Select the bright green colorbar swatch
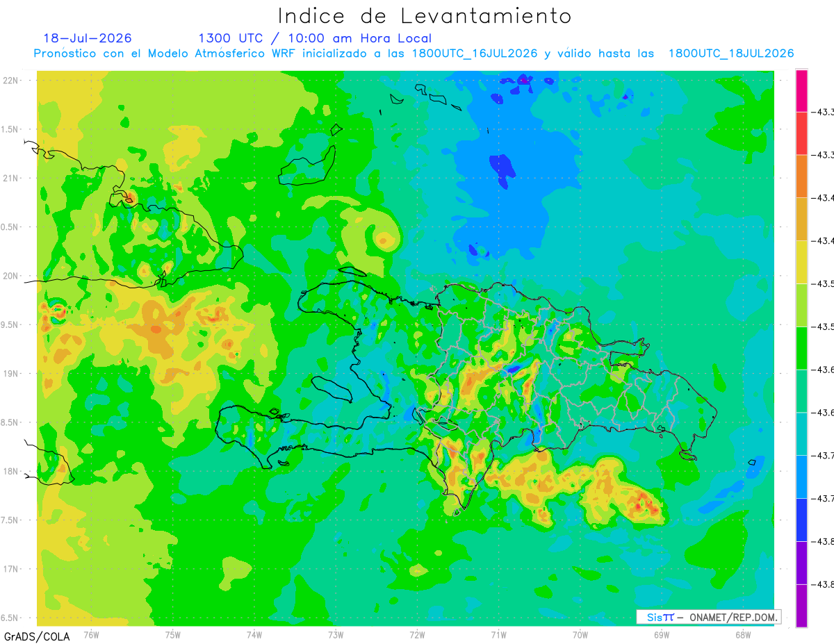The height and width of the screenshot is (644, 834). [801, 348]
